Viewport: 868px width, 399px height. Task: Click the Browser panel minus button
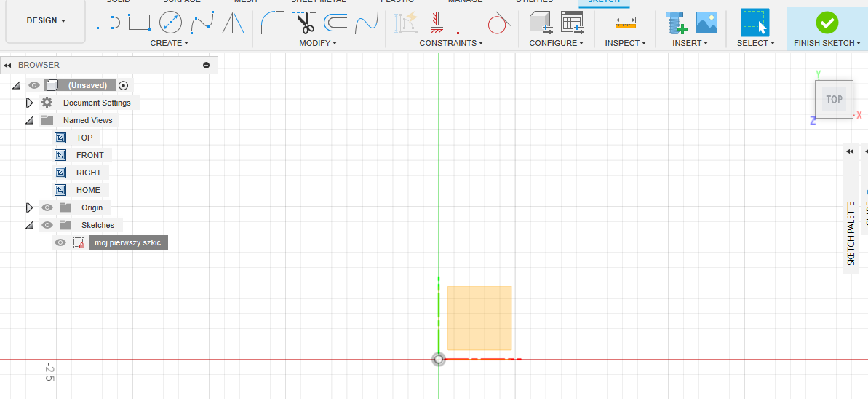207,66
